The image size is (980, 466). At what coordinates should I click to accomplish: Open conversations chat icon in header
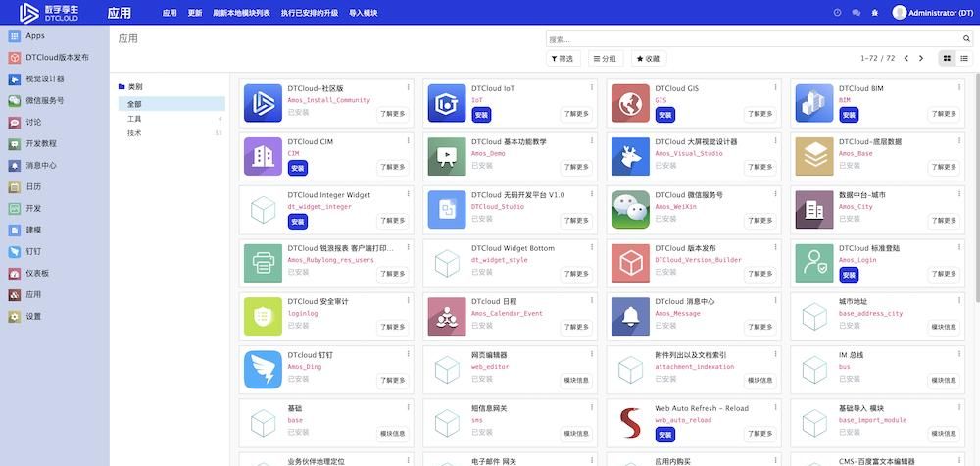857,13
